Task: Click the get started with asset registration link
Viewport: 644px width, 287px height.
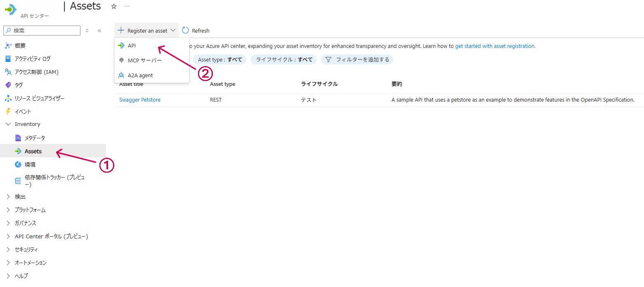Action: tap(495, 46)
